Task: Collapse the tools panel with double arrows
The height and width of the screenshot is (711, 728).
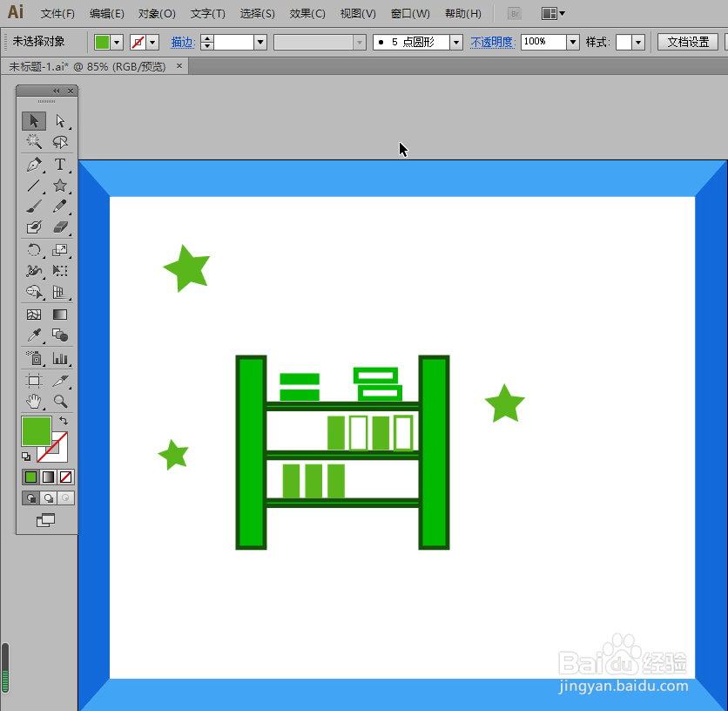Action: click(57, 91)
